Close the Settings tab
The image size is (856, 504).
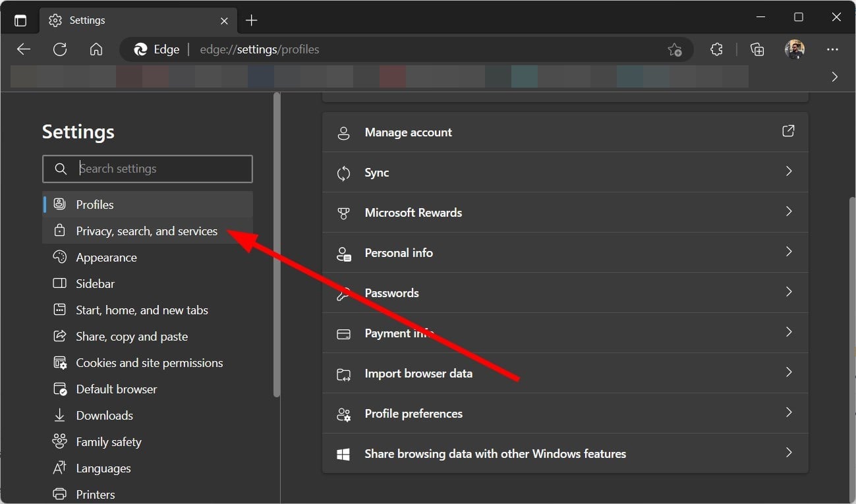[x=224, y=20]
